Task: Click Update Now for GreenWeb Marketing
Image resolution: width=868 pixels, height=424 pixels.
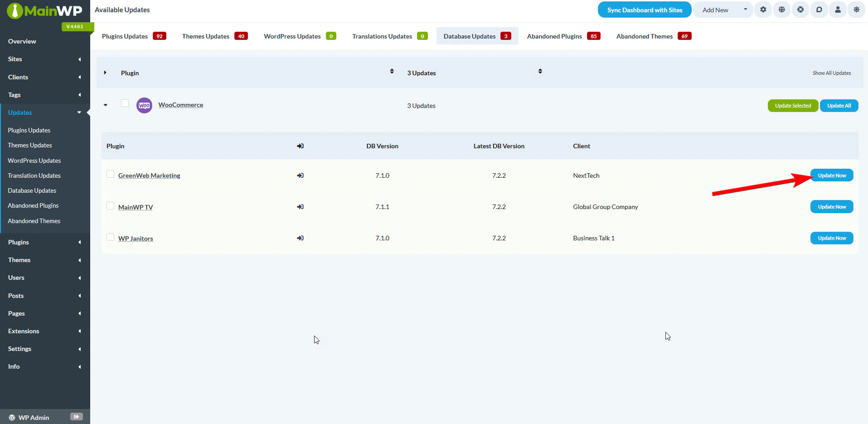Action: coord(832,175)
